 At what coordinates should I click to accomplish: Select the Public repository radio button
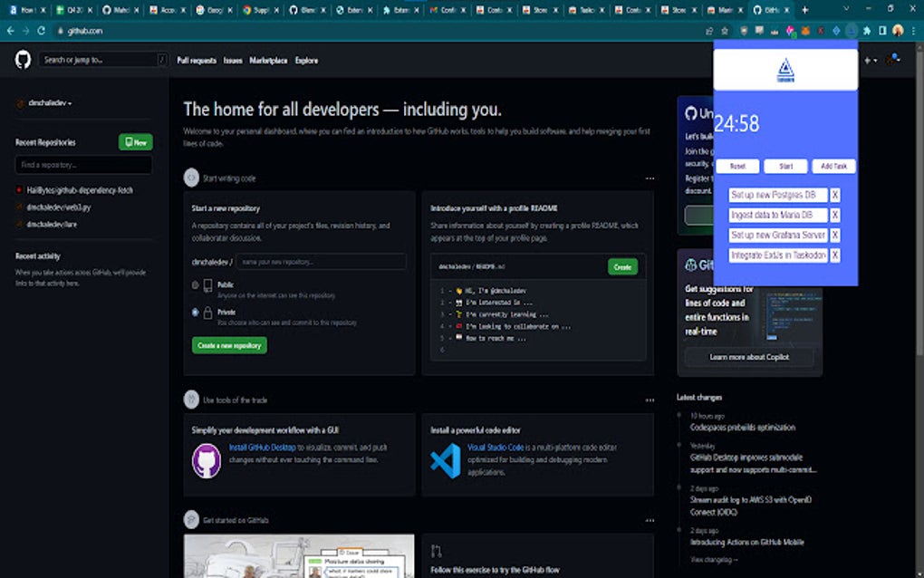click(x=194, y=284)
